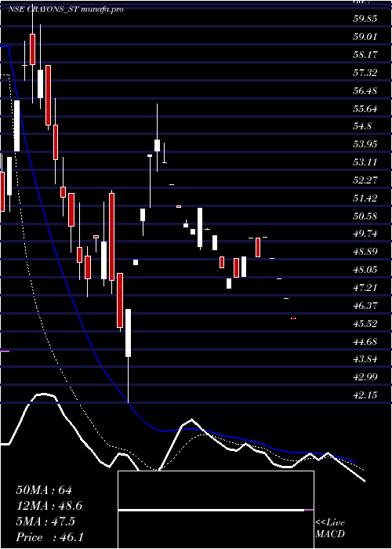Select the 46.37 price axis label

pyautogui.click(x=365, y=306)
